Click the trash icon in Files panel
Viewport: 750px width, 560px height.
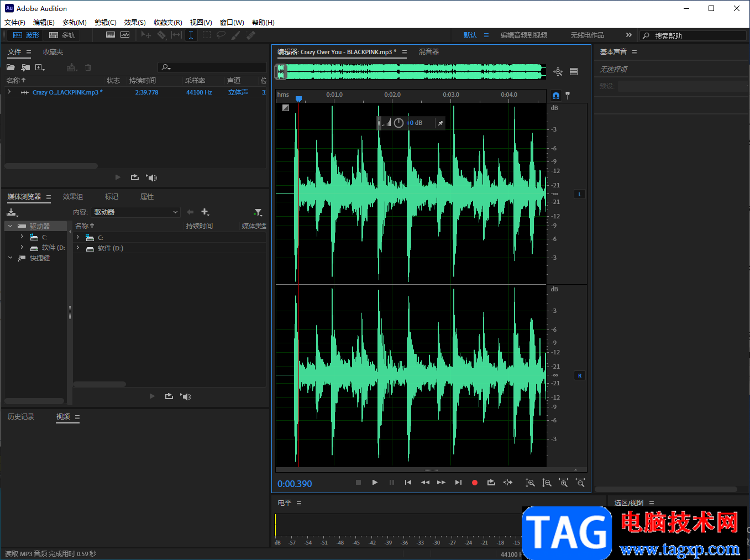coord(88,67)
